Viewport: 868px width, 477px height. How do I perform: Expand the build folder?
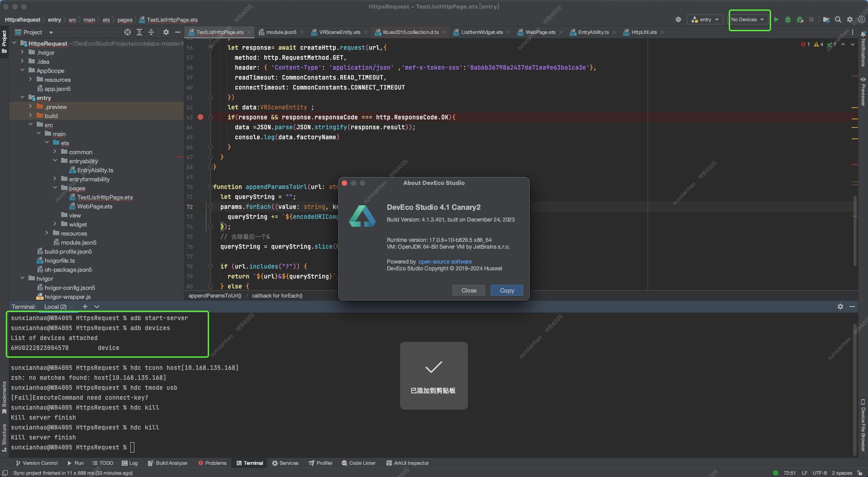31,116
